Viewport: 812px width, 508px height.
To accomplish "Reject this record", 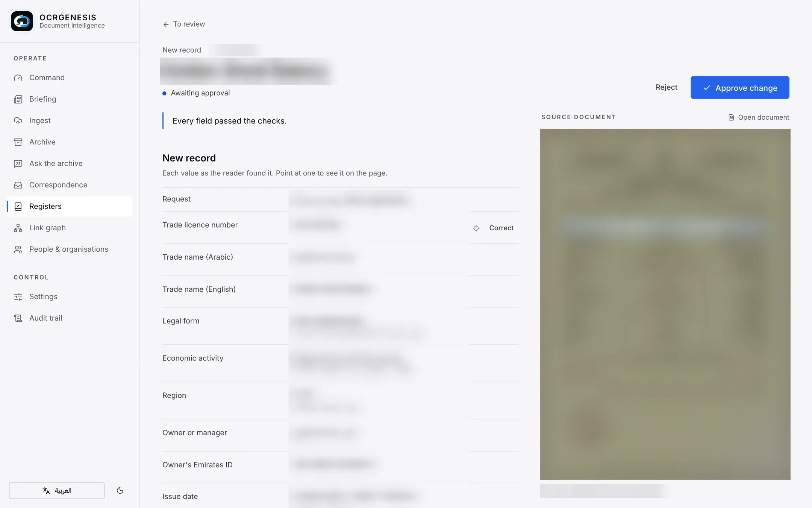I will (x=666, y=87).
